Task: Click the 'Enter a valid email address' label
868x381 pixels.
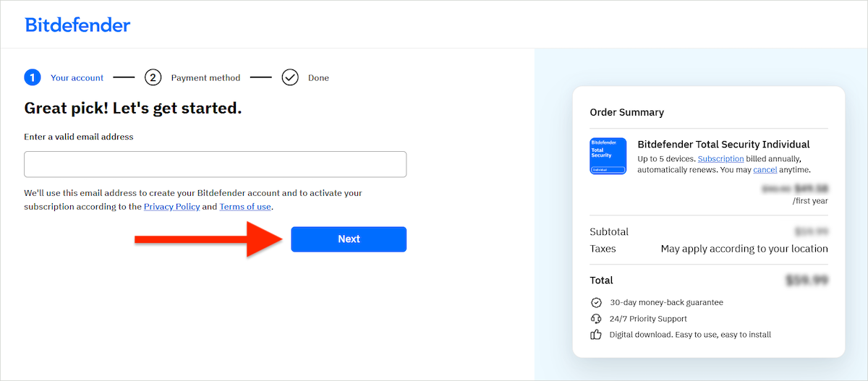Action: (x=79, y=137)
